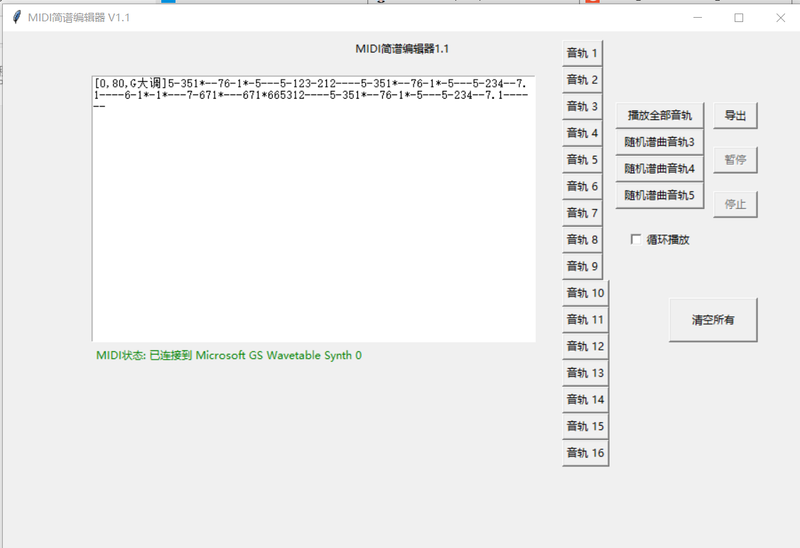The height and width of the screenshot is (548, 800).
Task: Export the score with 导出
Action: click(x=735, y=116)
